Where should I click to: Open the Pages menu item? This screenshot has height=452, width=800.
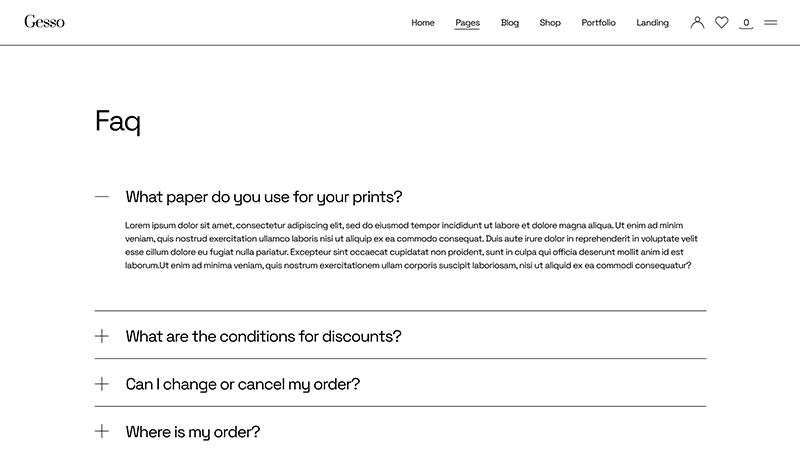click(467, 23)
